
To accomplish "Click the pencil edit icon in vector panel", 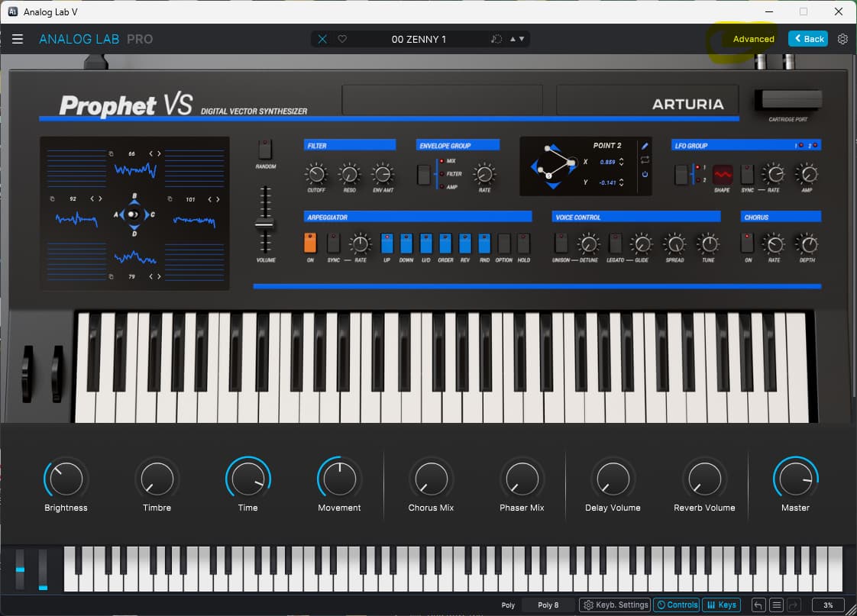I will (645, 146).
